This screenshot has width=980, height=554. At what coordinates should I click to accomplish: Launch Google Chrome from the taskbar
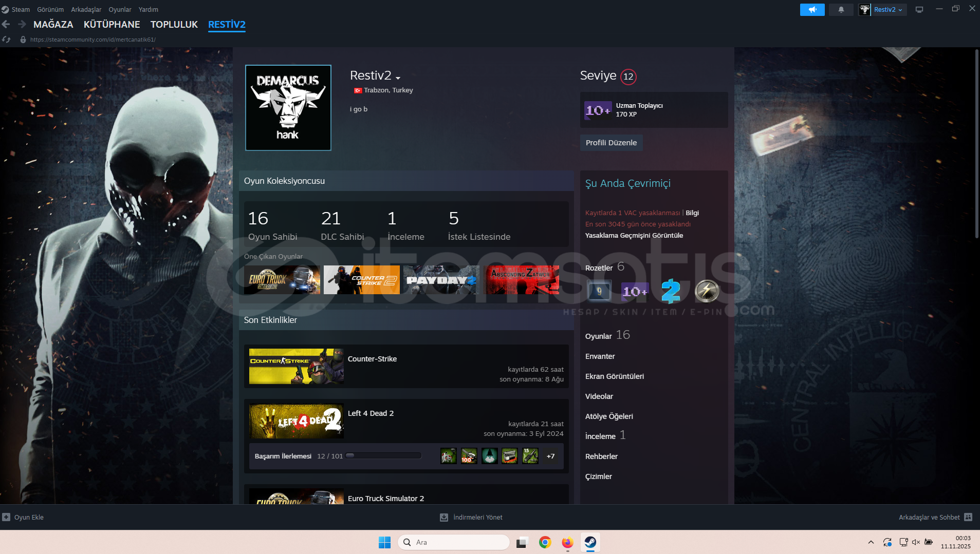tap(545, 542)
